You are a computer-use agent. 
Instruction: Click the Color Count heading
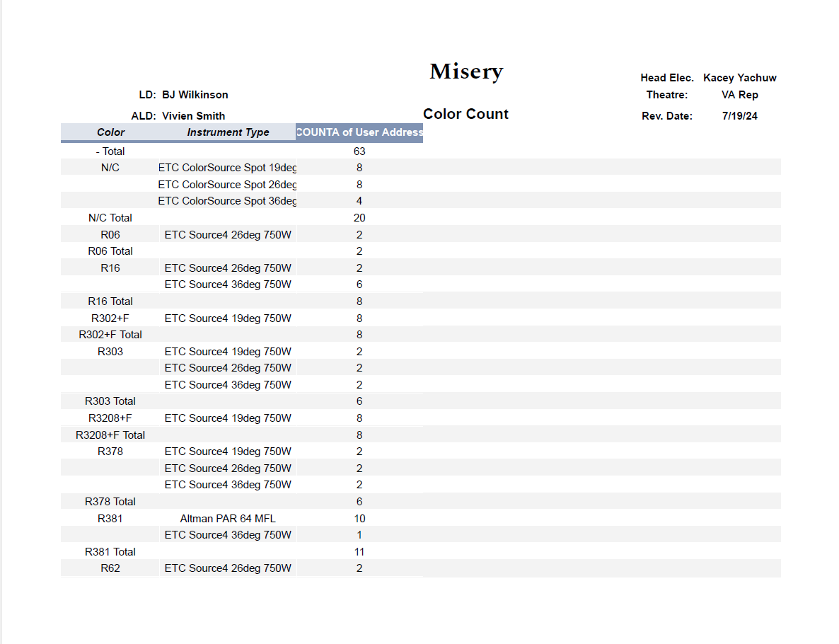pos(465,114)
